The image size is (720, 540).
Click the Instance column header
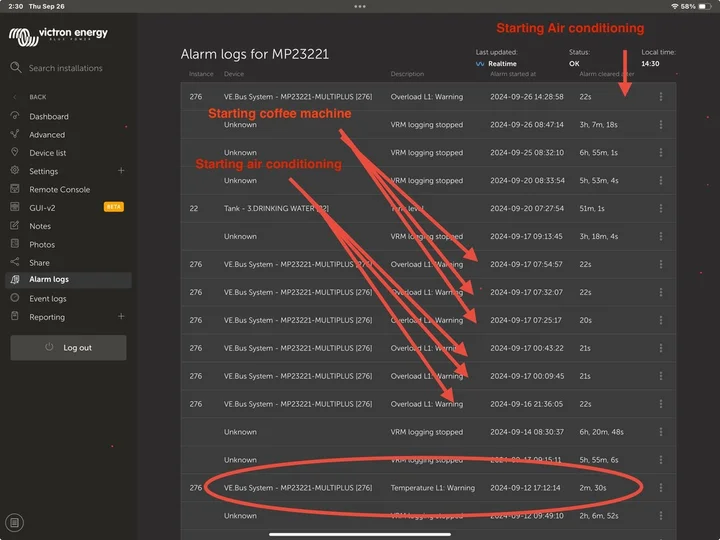click(201, 74)
